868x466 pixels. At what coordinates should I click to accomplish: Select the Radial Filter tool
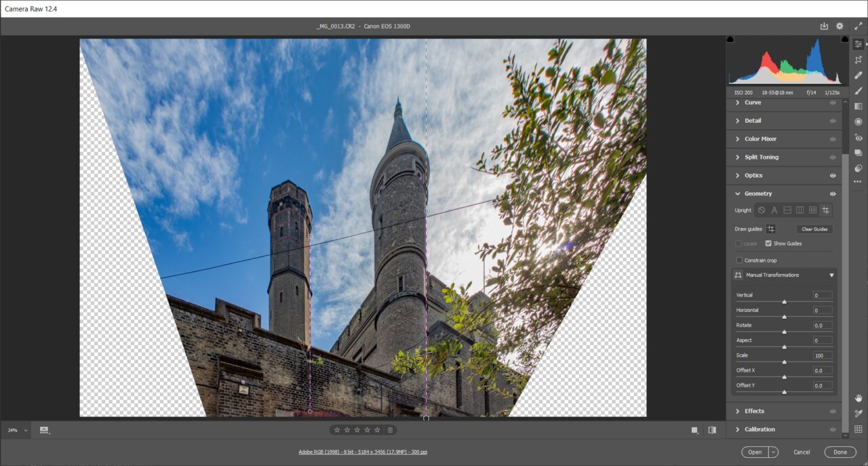click(x=859, y=121)
